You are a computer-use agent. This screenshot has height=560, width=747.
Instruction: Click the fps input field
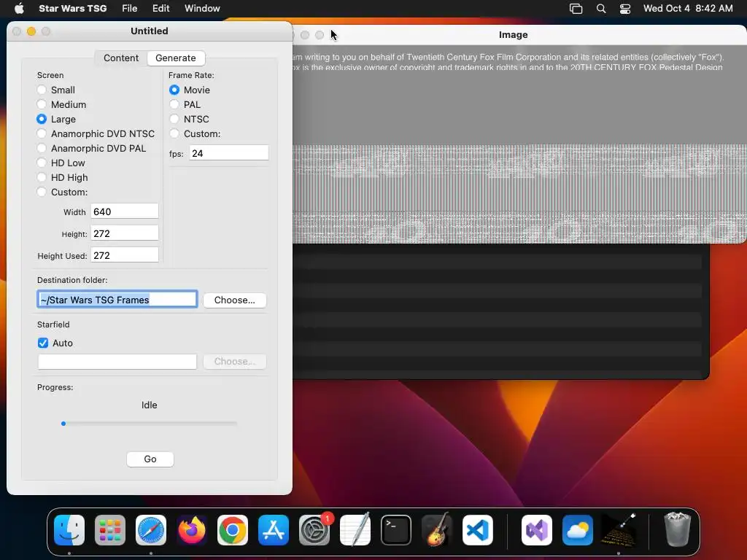coord(229,153)
